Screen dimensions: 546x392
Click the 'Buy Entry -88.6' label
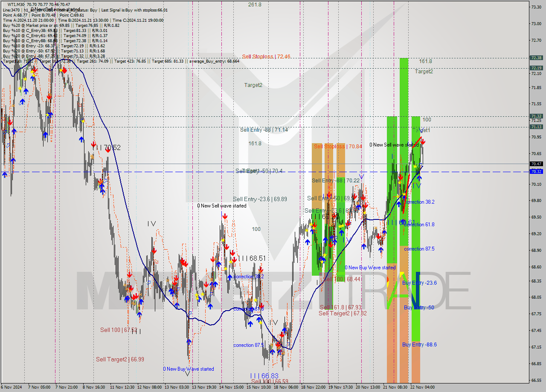point(419,345)
